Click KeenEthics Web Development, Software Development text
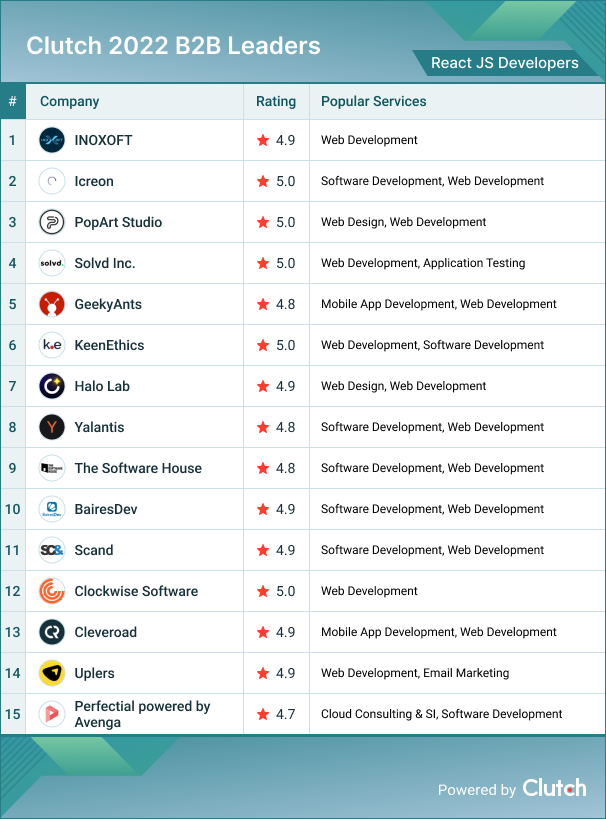Image resolution: width=606 pixels, height=819 pixels. [433, 345]
